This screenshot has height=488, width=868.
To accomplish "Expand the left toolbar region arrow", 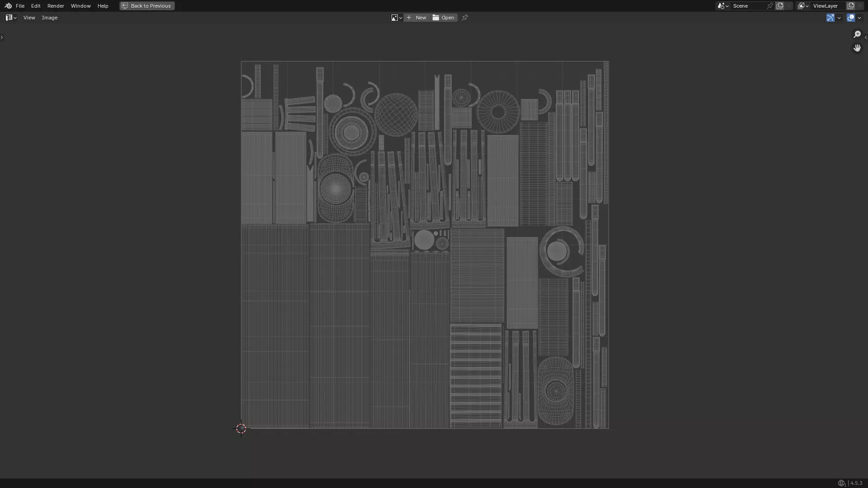I will point(2,38).
